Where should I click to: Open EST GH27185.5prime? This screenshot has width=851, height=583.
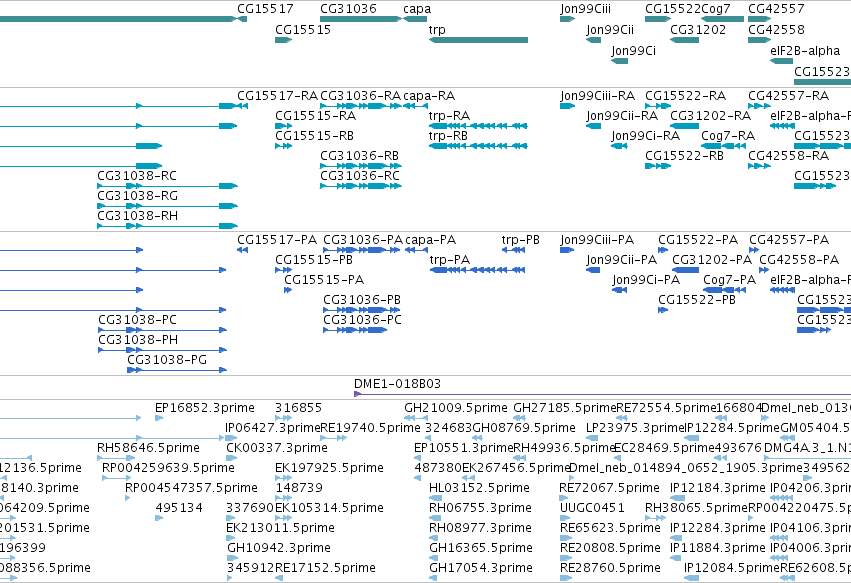pos(564,408)
